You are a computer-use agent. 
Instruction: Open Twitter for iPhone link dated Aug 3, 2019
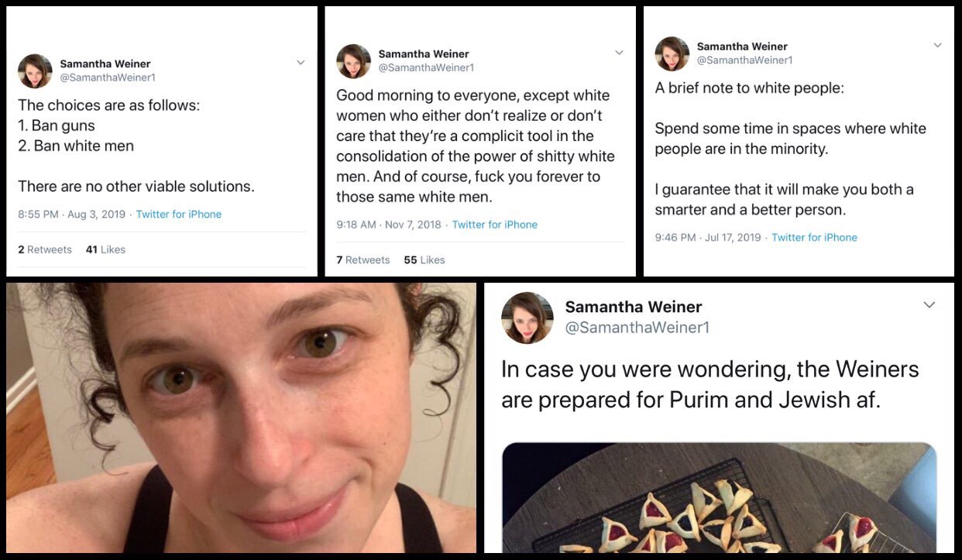179,215
